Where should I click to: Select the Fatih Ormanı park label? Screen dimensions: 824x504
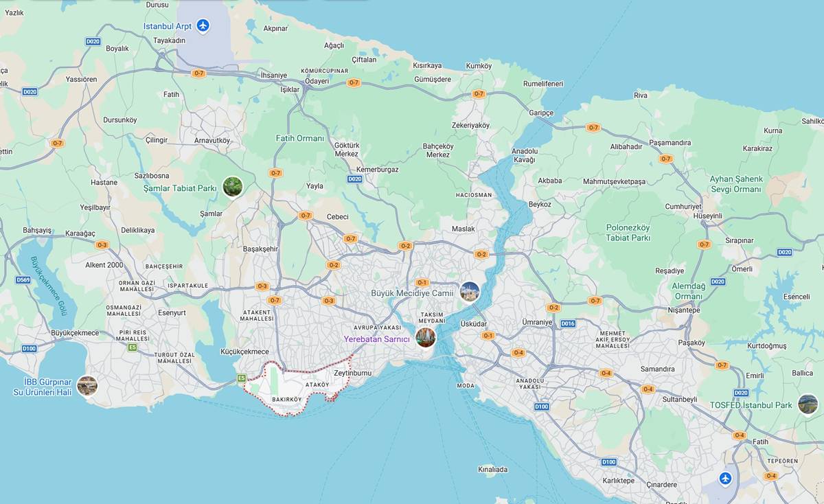[x=300, y=138]
